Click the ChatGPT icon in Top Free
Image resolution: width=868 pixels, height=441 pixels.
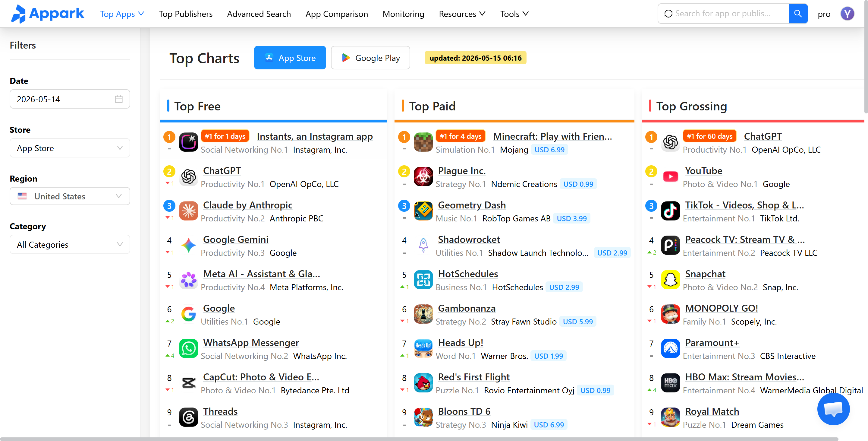point(188,177)
